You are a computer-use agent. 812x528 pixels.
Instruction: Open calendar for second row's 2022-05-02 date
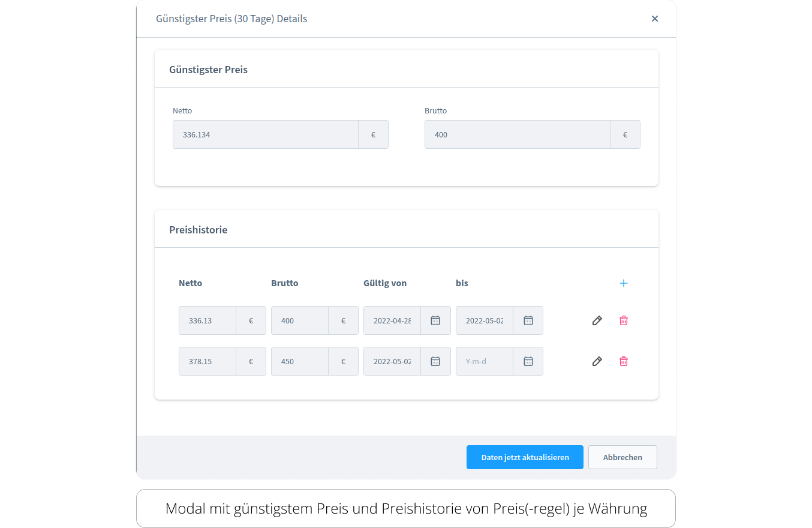435,361
